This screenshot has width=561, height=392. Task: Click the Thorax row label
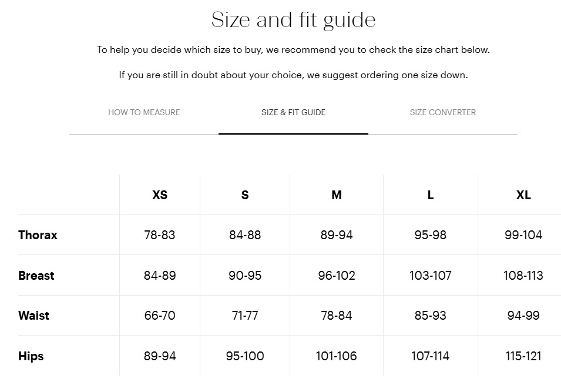coord(38,235)
